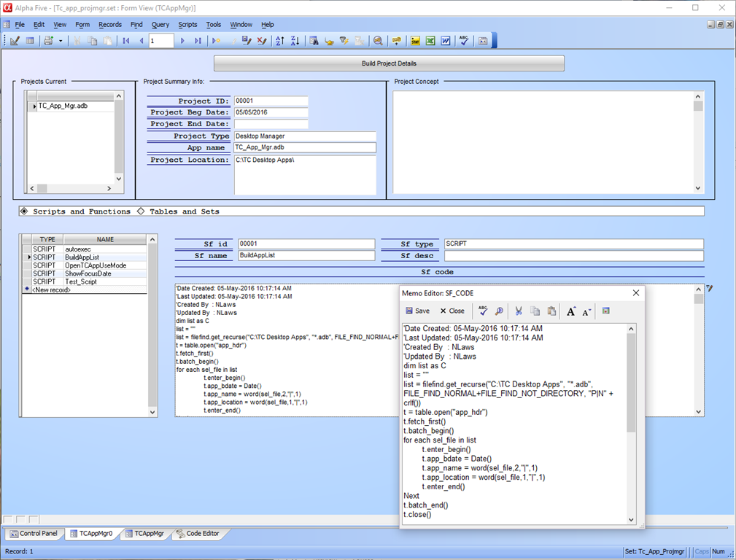The width and height of the screenshot is (736, 560).
Task: Select the Tables and Sets radio option
Action: tap(141, 211)
